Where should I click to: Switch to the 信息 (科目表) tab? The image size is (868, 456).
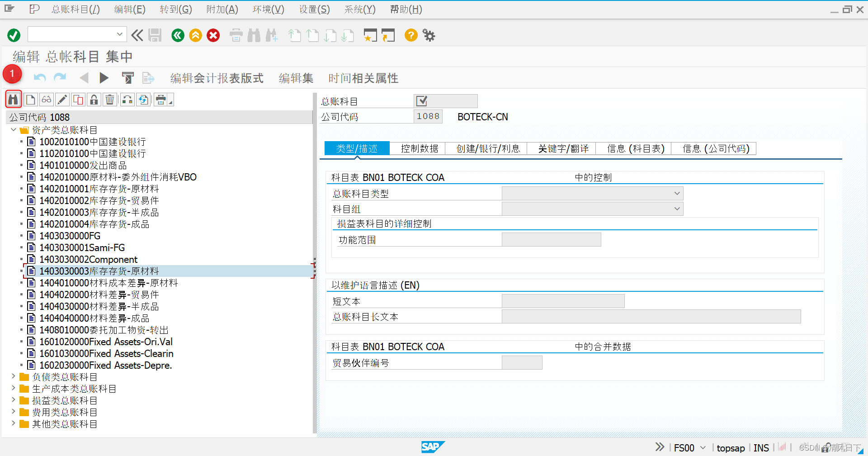636,148
